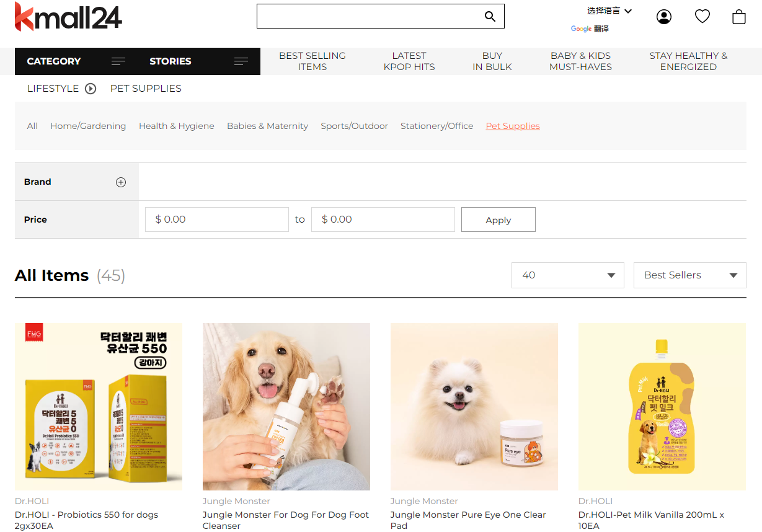This screenshot has width=762, height=532.
Task: Open the Dr.HOLI Pet Milk Vanilla thumbnail
Action: (662, 406)
